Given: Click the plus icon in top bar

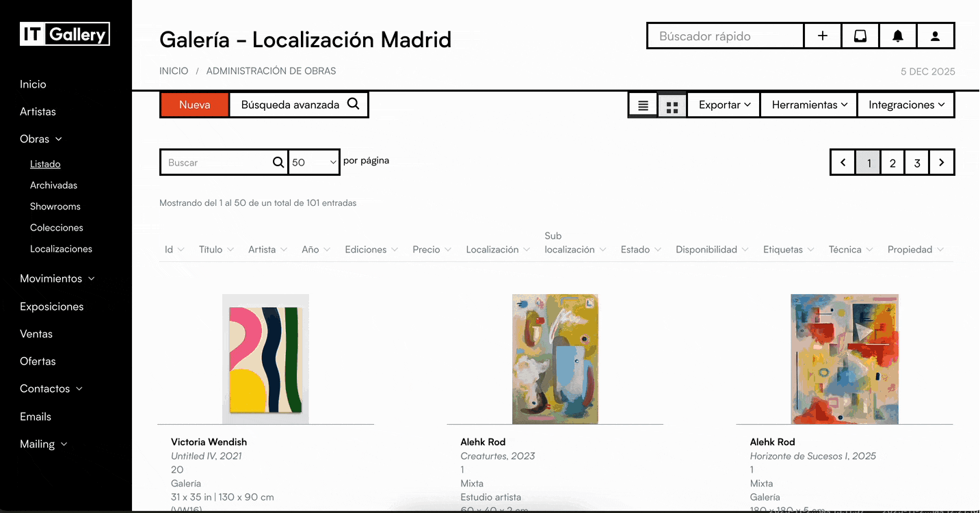Looking at the screenshot, I should [x=823, y=36].
